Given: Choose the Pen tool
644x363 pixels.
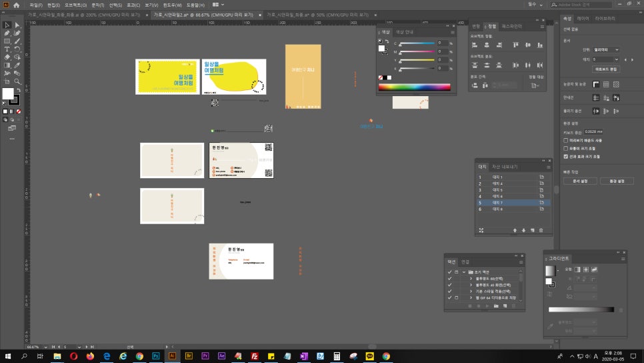Looking at the screenshot, I should tap(7, 33).
